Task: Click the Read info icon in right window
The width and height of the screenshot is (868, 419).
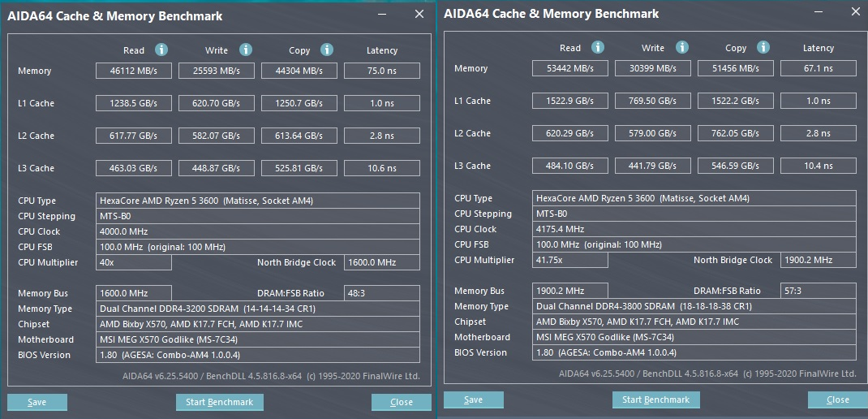Action: point(597,48)
